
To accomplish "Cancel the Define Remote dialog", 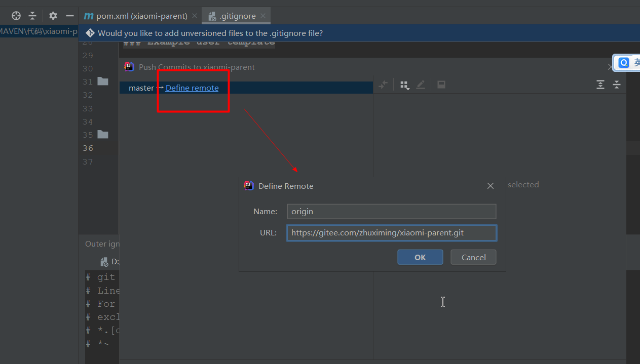I will (x=473, y=257).
